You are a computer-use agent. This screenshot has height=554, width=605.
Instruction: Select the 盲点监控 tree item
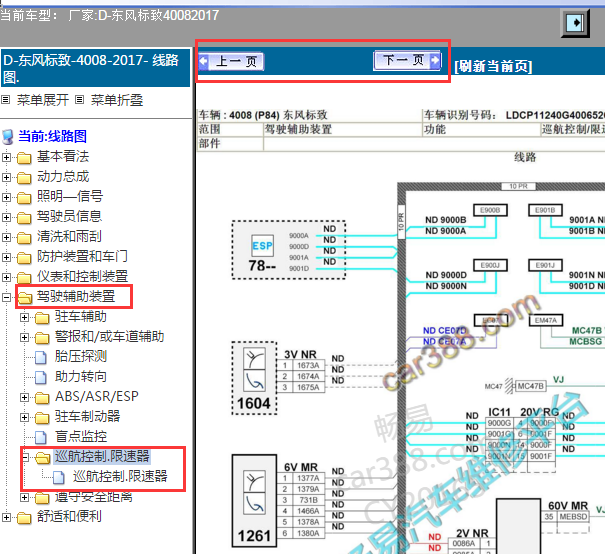click(81, 436)
